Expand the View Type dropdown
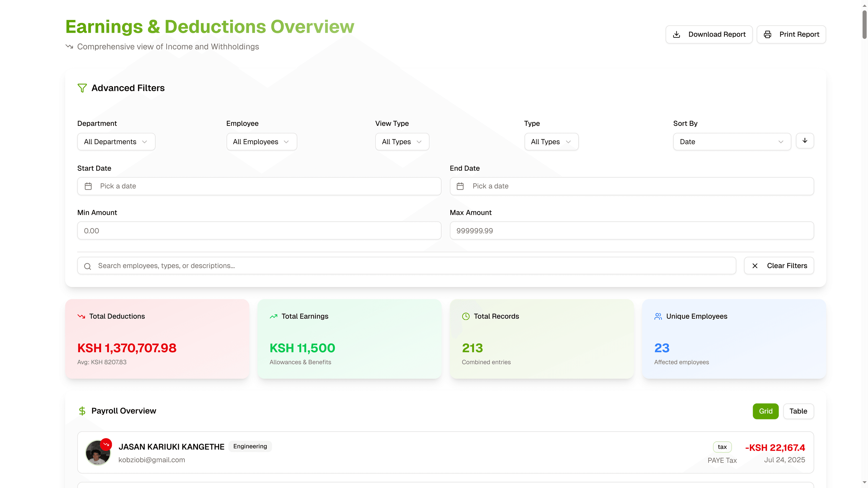 (x=402, y=142)
